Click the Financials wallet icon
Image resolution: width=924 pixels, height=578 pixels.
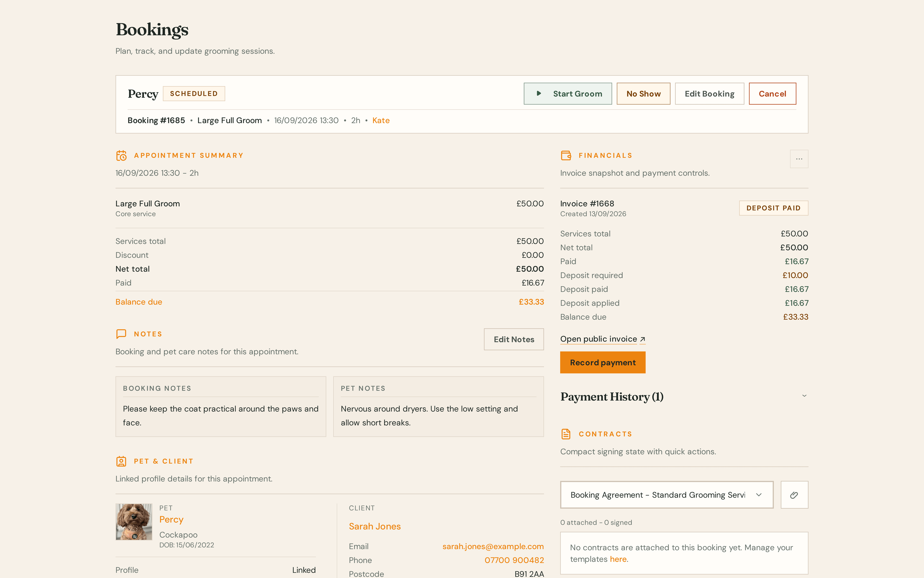566,156
